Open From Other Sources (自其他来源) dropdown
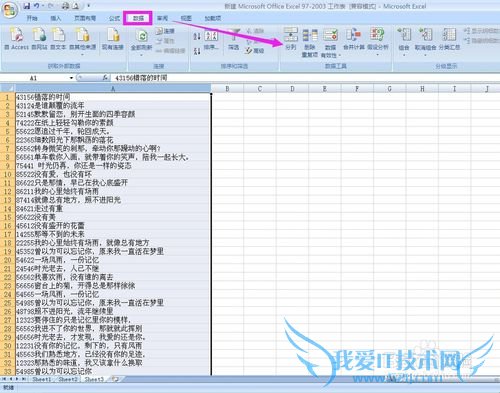The height and width of the screenshot is (393, 500). [x=82, y=41]
